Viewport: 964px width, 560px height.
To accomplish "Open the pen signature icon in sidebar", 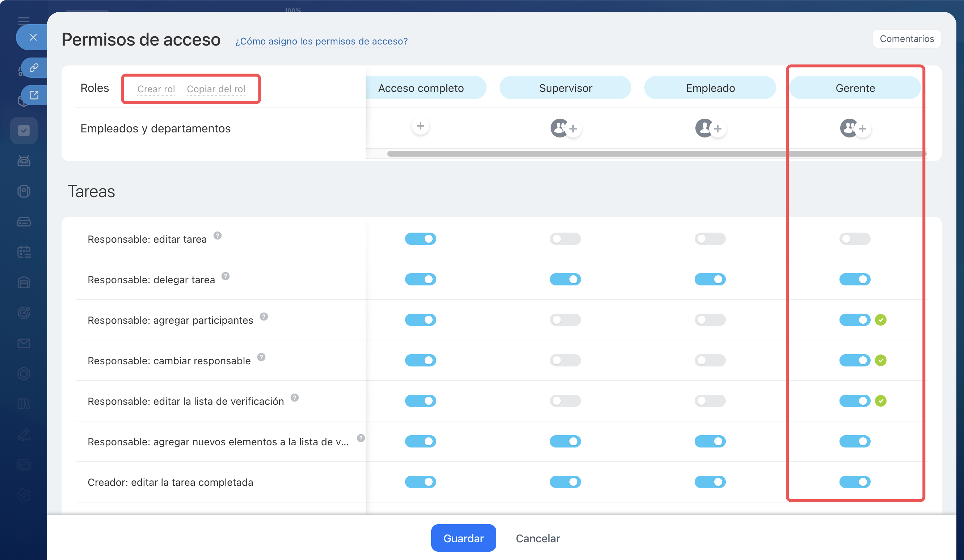I will click(x=24, y=434).
